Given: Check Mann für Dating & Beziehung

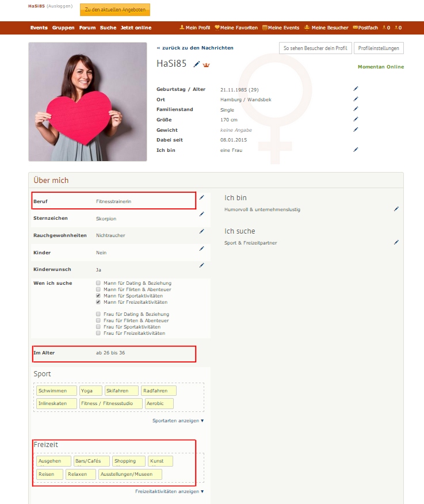Looking at the screenshot, I should click(98, 283).
